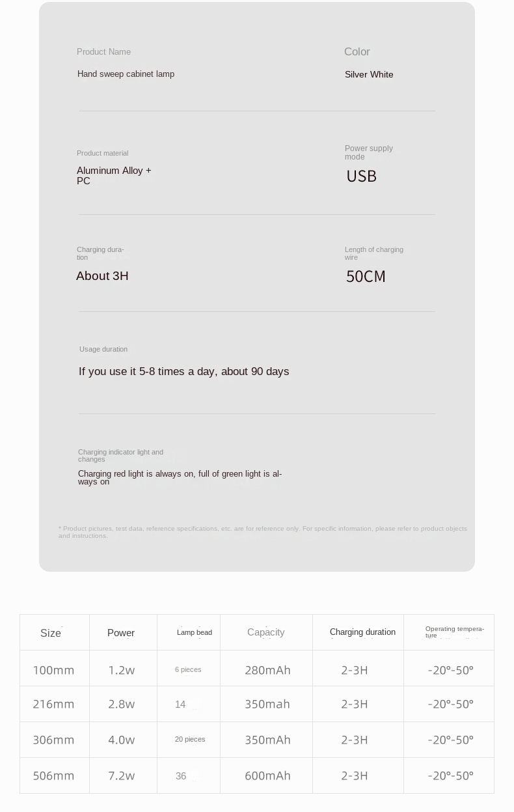Click the 'Power' column header
514x812 pixels.
pyautogui.click(x=121, y=633)
